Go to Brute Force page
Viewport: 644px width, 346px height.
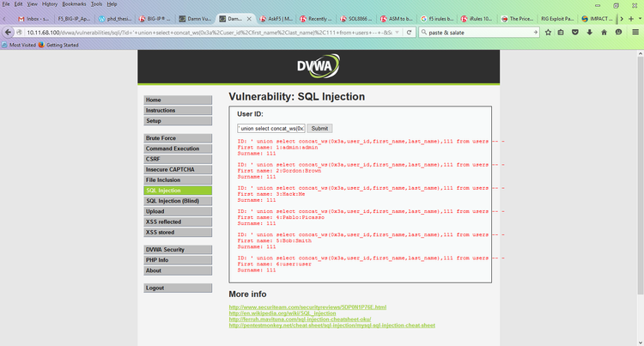(178, 138)
